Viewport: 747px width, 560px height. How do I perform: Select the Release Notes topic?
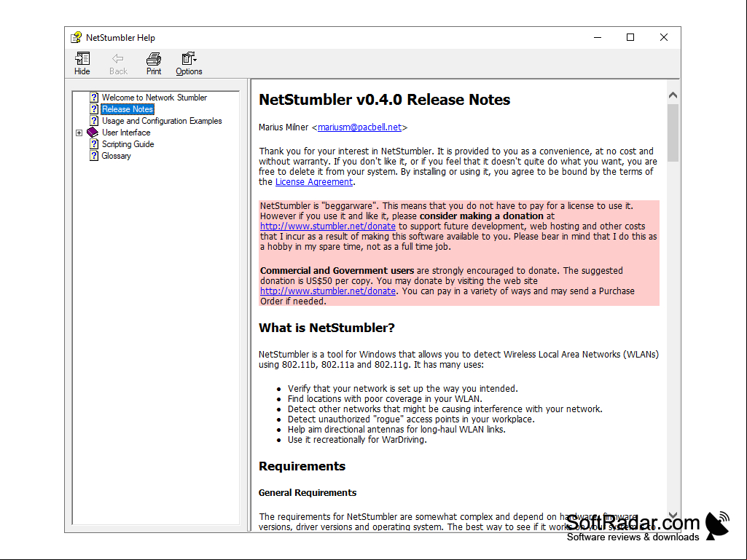click(x=128, y=109)
